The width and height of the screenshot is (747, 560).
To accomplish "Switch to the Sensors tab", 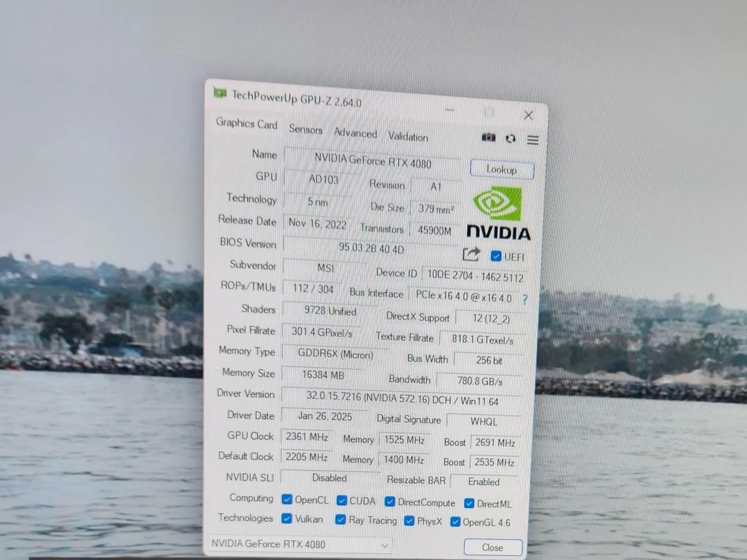I will pyautogui.click(x=306, y=129).
